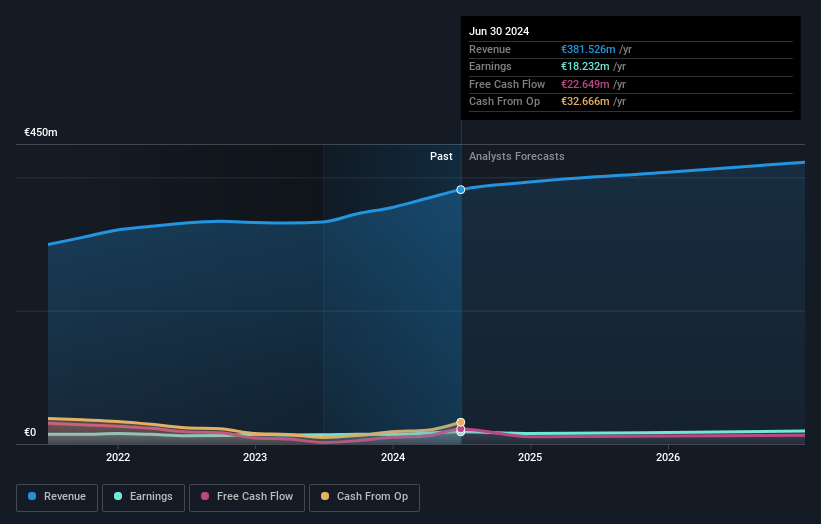
Task: Click the €0 y-axis label
Action: pyautogui.click(x=30, y=432)
